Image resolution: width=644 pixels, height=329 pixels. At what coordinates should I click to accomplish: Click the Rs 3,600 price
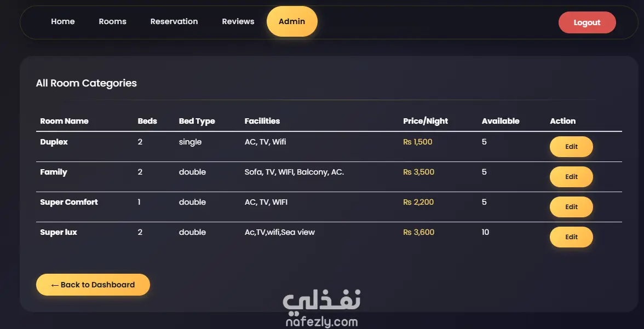(418, 232)
